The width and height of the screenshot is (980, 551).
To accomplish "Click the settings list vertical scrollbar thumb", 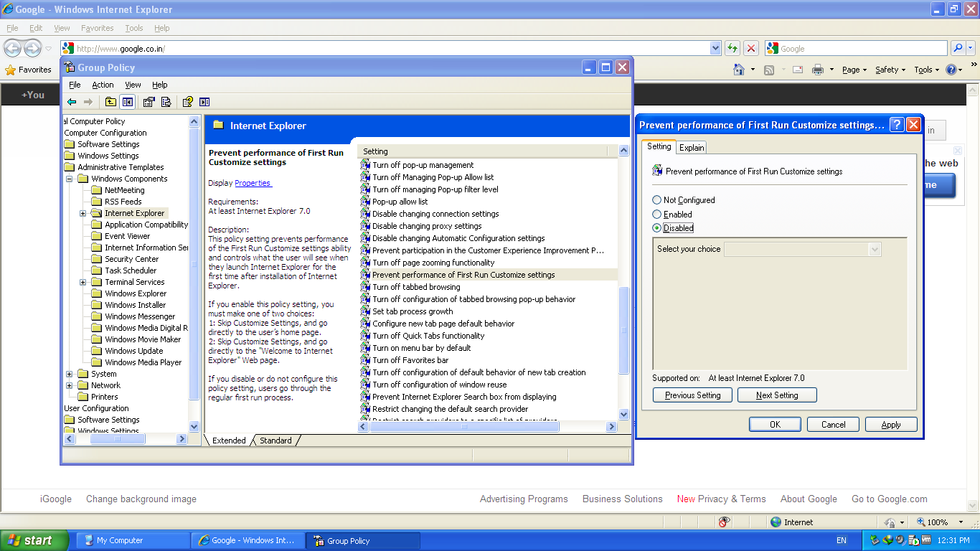I will (x=623, y=330).
